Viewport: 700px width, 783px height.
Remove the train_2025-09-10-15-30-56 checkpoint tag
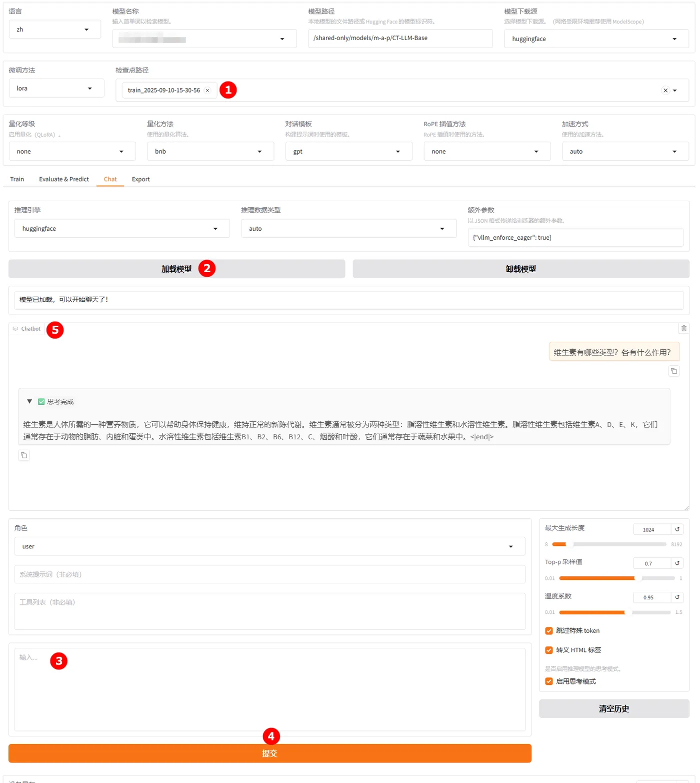pyautogui.click(x=207, y=91)
